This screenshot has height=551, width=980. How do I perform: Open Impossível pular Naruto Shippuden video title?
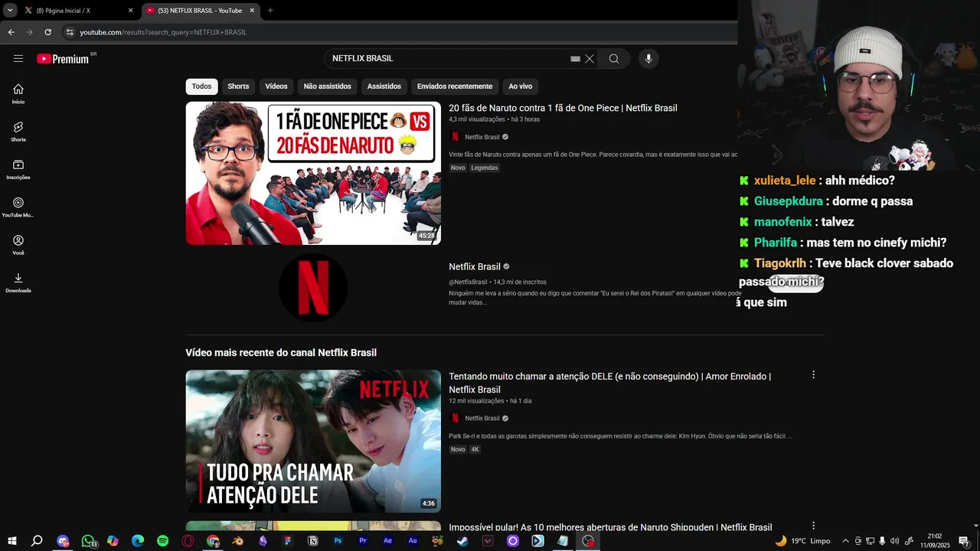coord(610,527)
